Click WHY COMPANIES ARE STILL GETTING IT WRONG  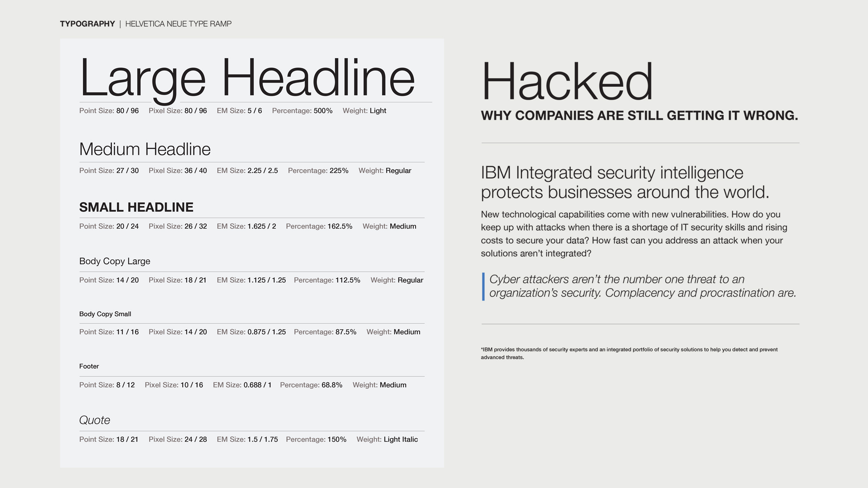click(x=640, y=116)
